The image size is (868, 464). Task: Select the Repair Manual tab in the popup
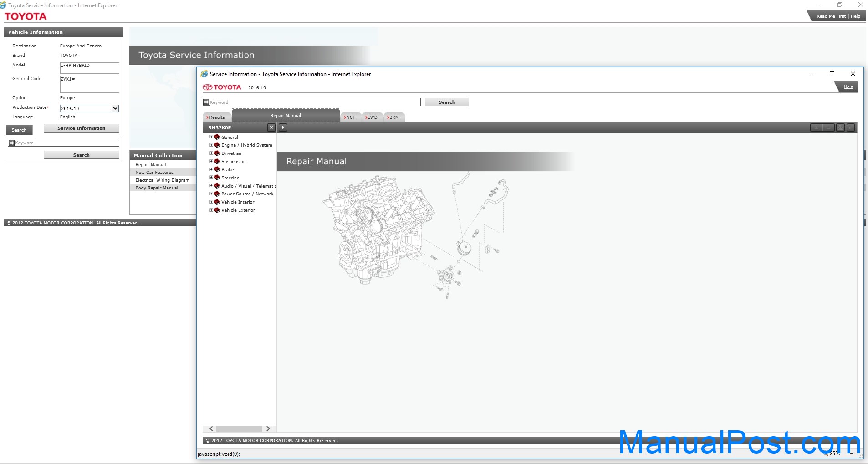point(286,115)
